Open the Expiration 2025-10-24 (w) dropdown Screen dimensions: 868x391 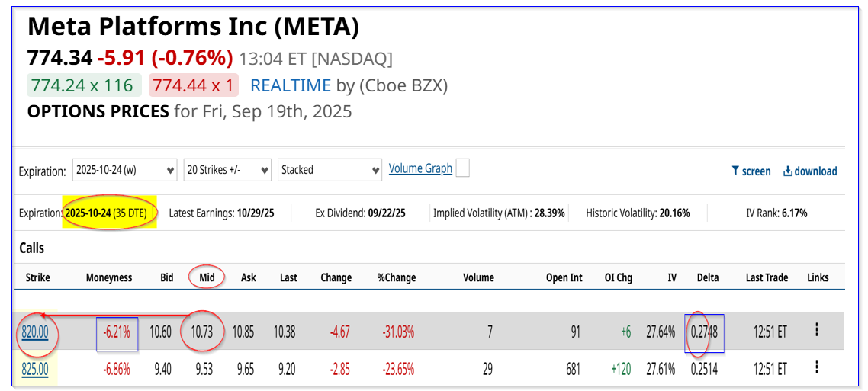pyautogui.click(x=124, y=170)
